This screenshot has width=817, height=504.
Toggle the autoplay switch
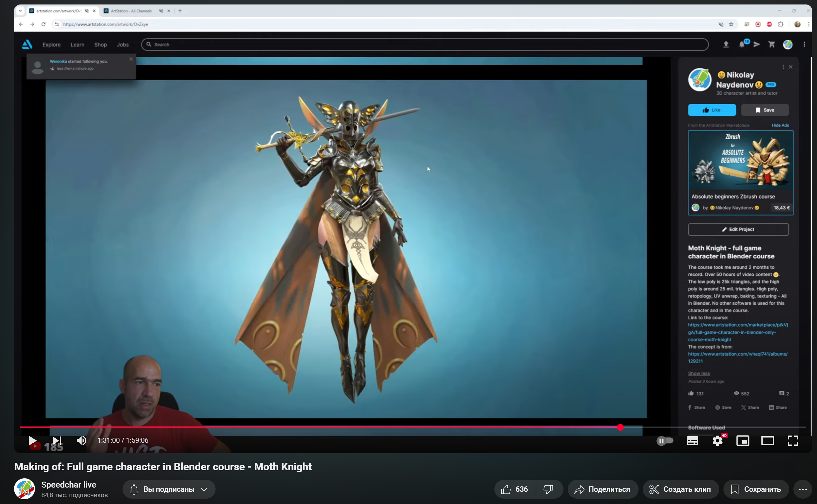point(665,441)
